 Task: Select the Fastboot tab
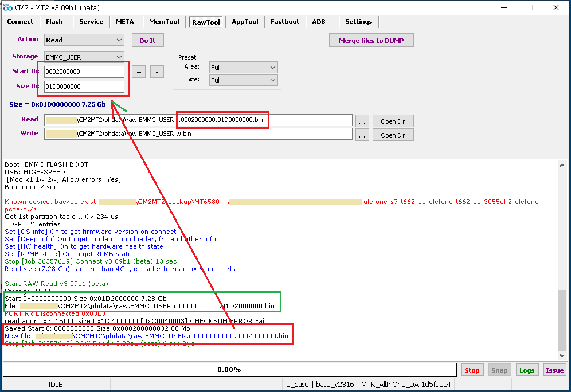285,22
